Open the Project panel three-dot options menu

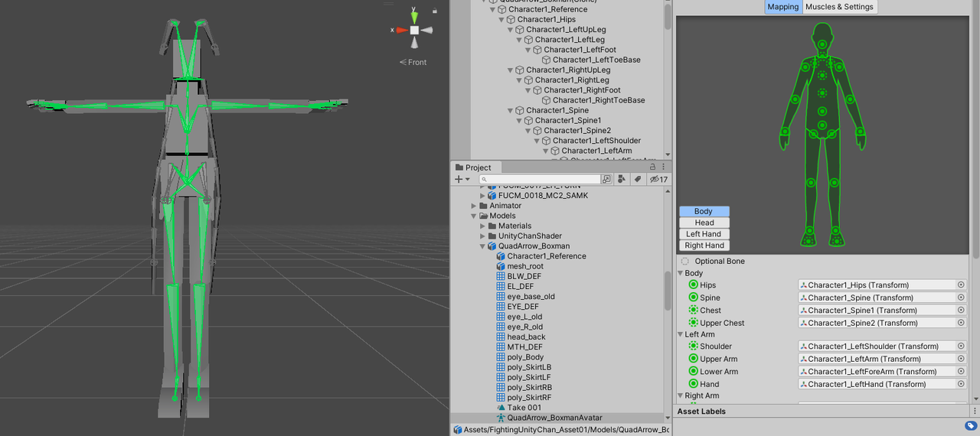(x=663, y=167)
